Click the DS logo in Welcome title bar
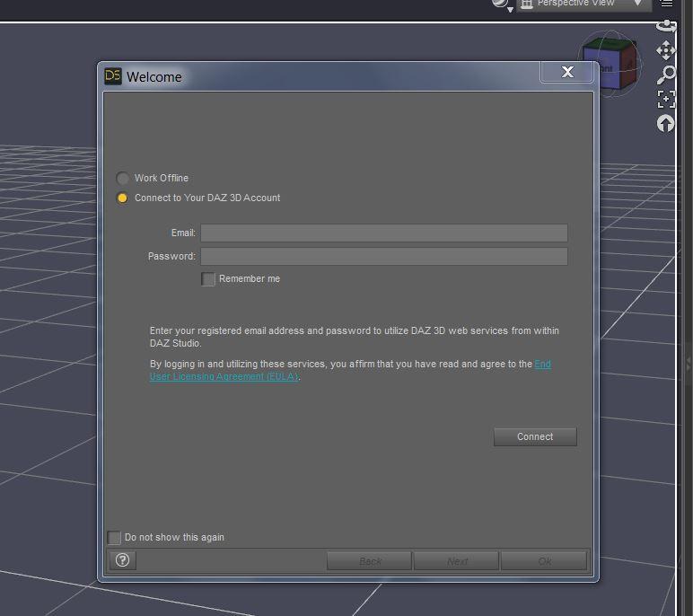Image resolution: width=693 pixels, height=616 pixels. pos(113,76)
